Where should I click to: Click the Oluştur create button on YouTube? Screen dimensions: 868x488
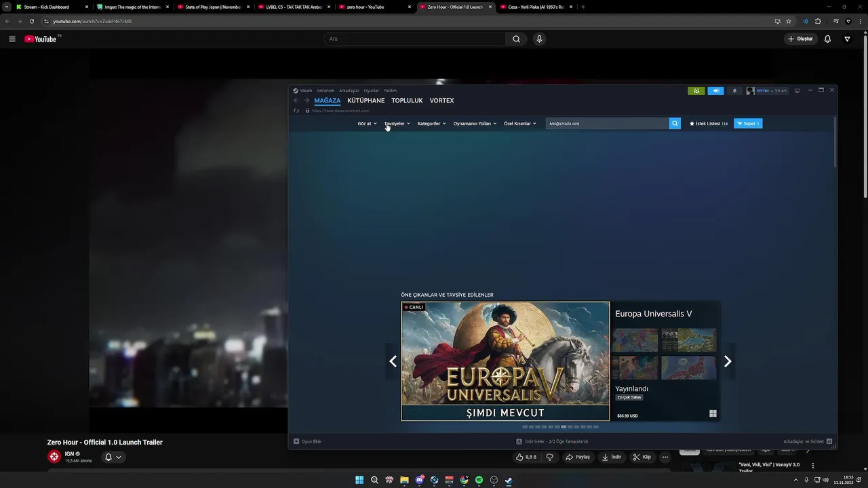pyautogui.click(x=800, y=39)
